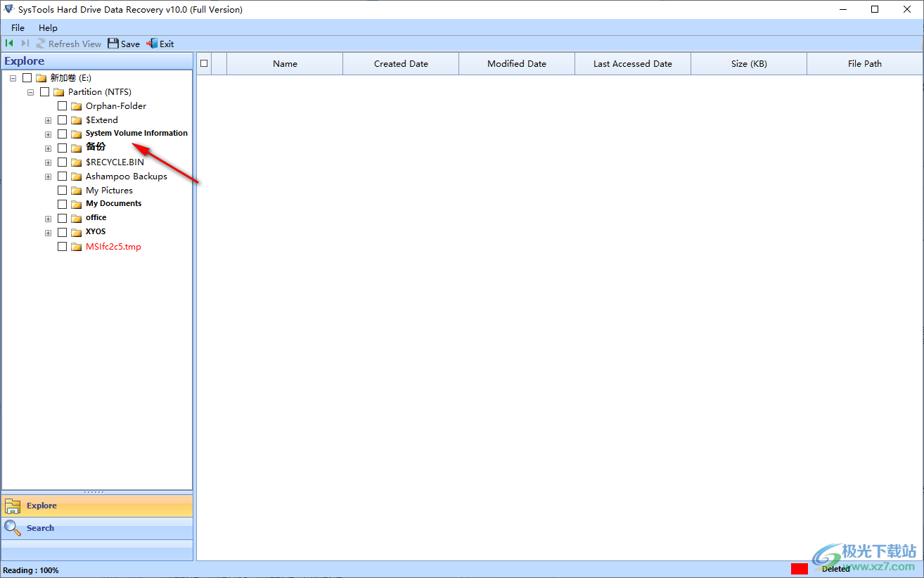The image size is (924, 578).
Task: Open the Help menu
Action: (x=48, y=27)
